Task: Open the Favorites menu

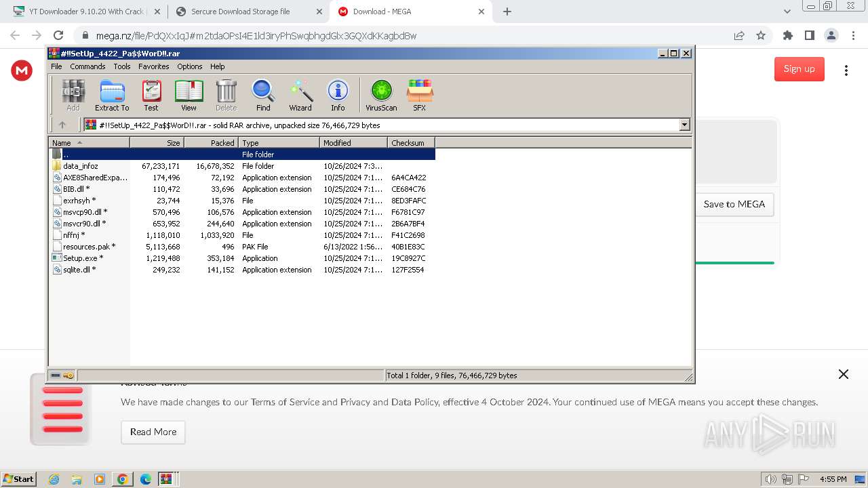Action: (154, 66)
